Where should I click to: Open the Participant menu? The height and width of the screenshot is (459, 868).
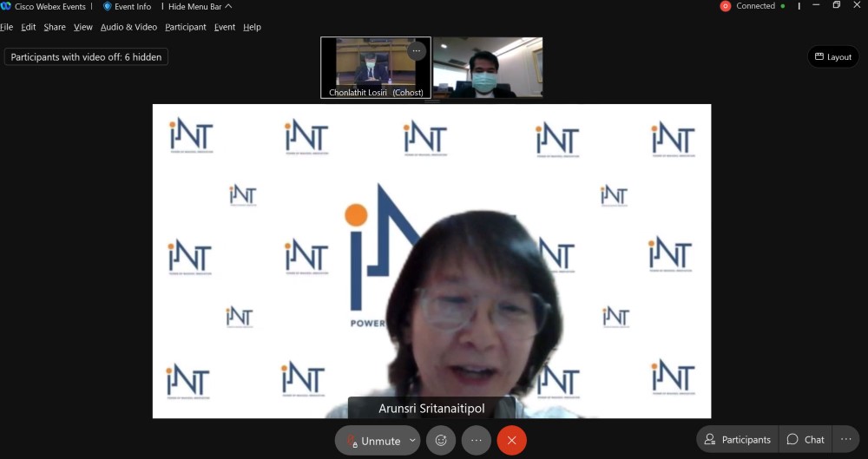(186, 27)
